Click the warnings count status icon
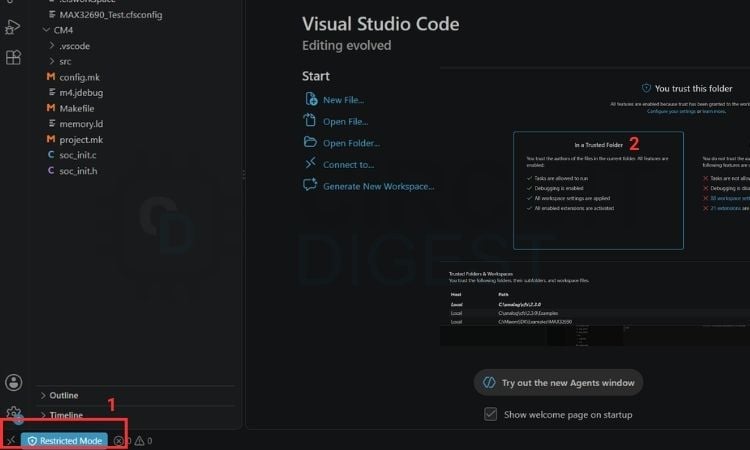This screenshot has width=750, height=450. [139, 440]
